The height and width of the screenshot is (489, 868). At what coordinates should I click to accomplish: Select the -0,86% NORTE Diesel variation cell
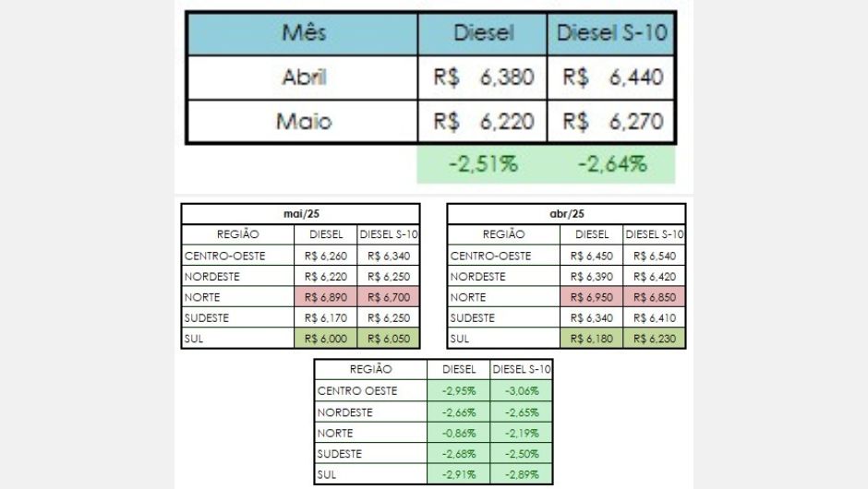(x=458, y=433)
